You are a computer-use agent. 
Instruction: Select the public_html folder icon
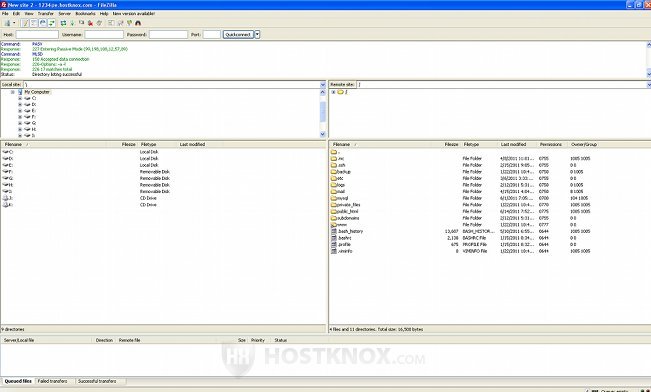click(334, 211)
